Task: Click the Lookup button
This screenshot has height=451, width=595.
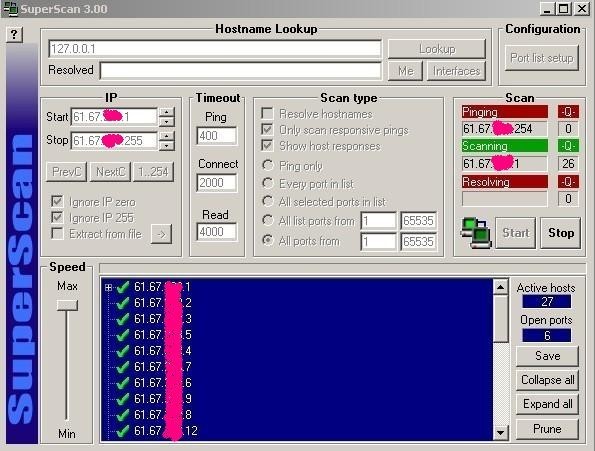Action: click(x=437, y=49)
